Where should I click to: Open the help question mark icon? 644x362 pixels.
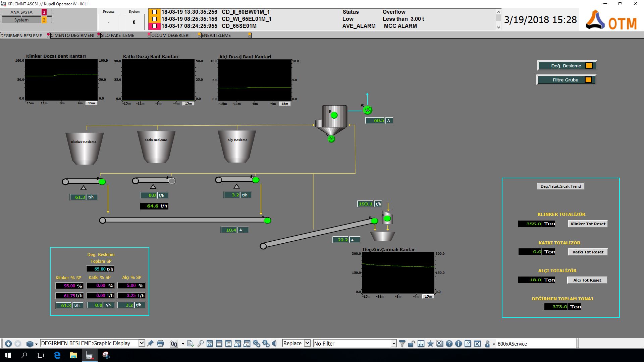(x=449, y=344)
